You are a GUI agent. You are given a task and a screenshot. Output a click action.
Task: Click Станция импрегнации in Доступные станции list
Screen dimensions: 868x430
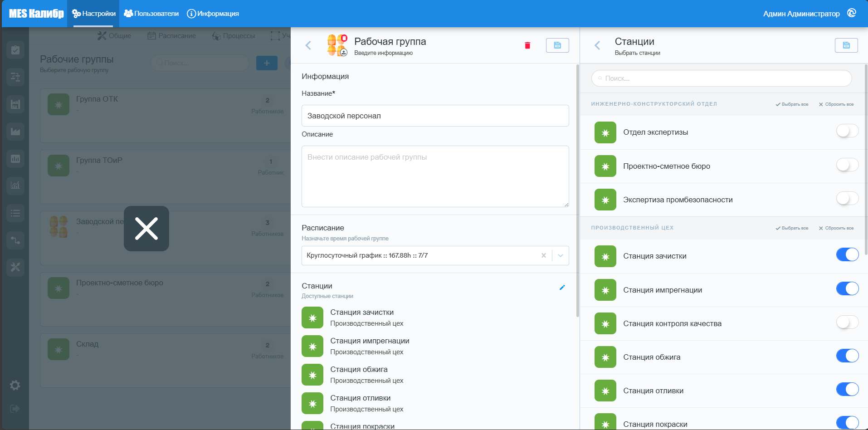(x=435, y=346)
